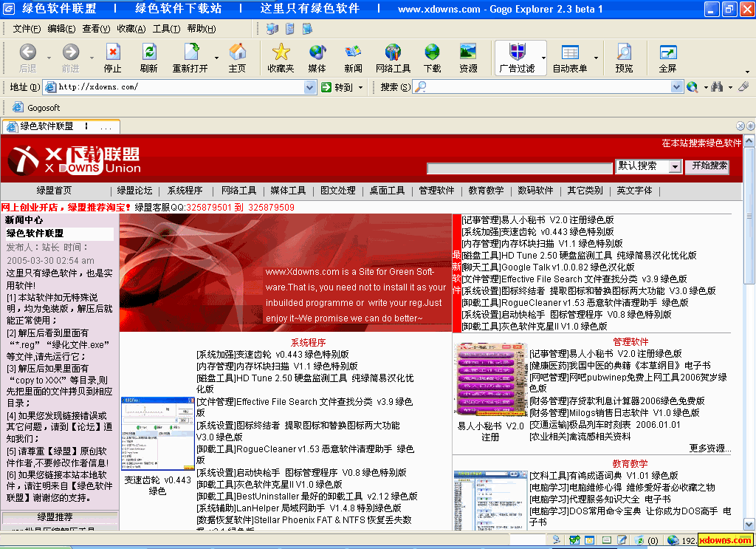This screenshot has height=549, width=756.
Task: Open Print Preview (预览) icon
Action: click(624, 52)
